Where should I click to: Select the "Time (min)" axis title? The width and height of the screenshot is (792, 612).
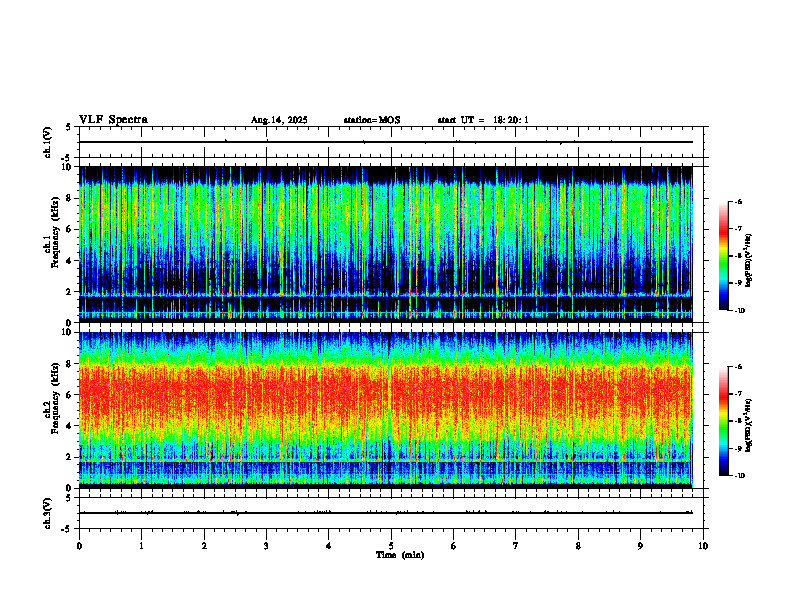[400, 555]
